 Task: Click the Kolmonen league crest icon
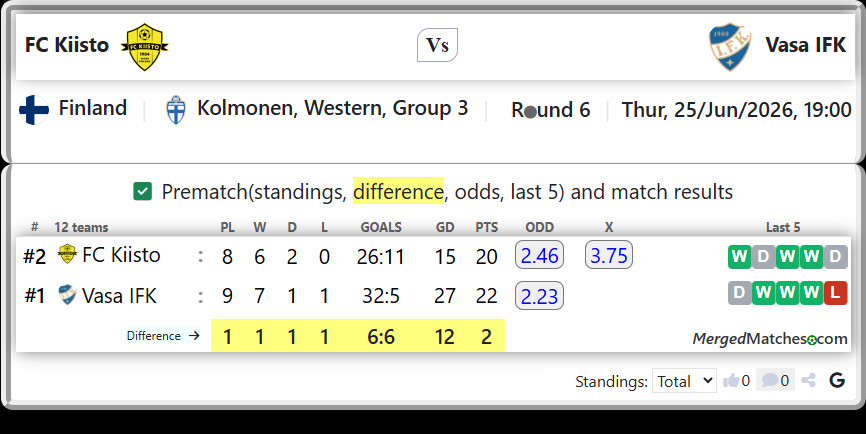pos(176,109)
